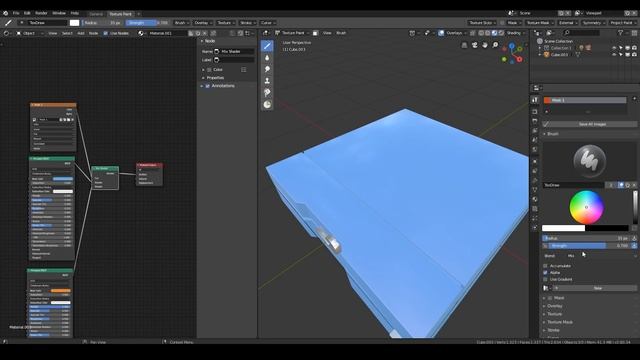Click the New palette button
The height and width of the screenshot is (360, 640).
597,288
